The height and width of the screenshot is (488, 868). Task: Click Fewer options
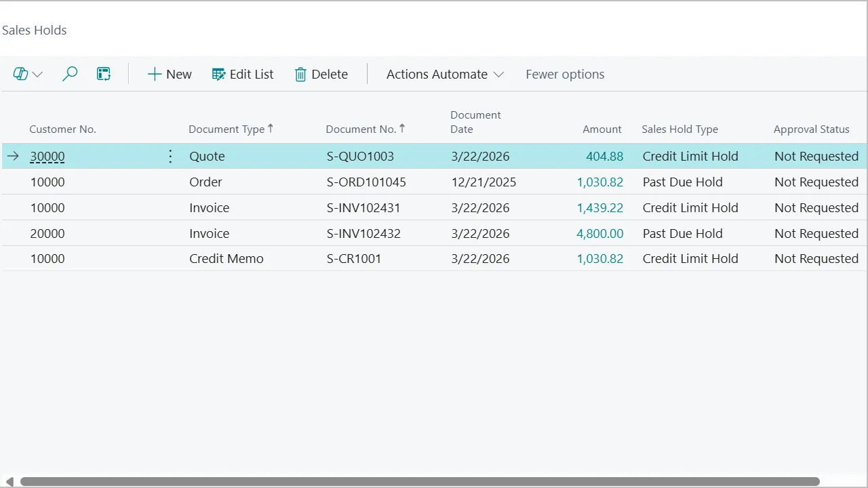click(565, 74)
